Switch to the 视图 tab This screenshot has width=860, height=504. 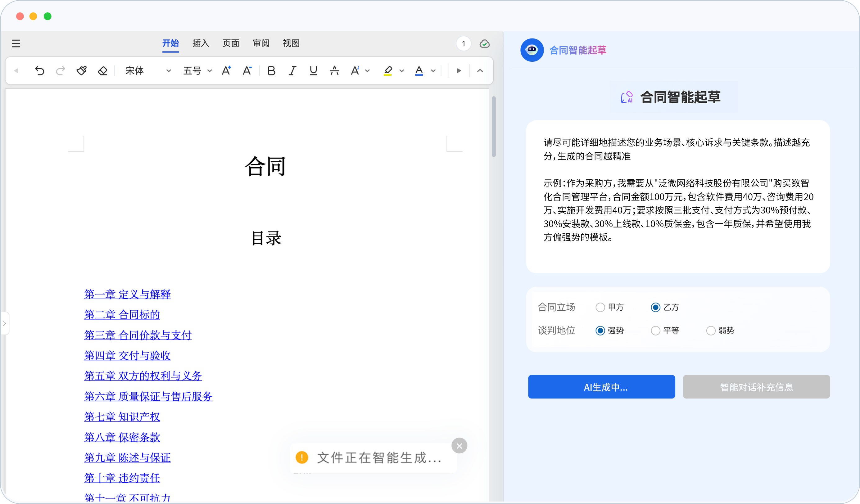(x=291, y=43)
